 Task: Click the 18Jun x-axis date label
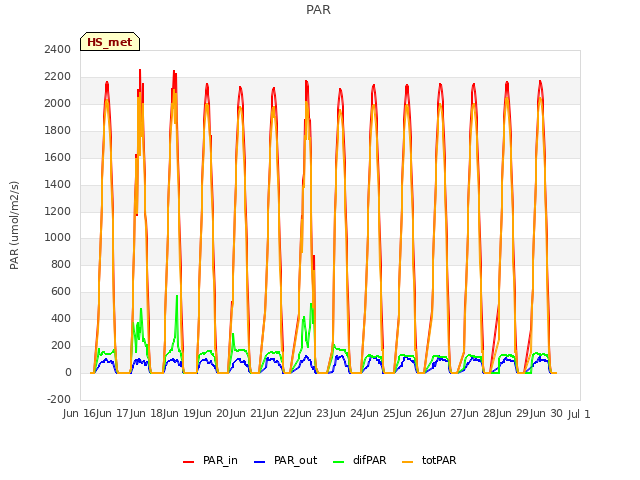164,414
